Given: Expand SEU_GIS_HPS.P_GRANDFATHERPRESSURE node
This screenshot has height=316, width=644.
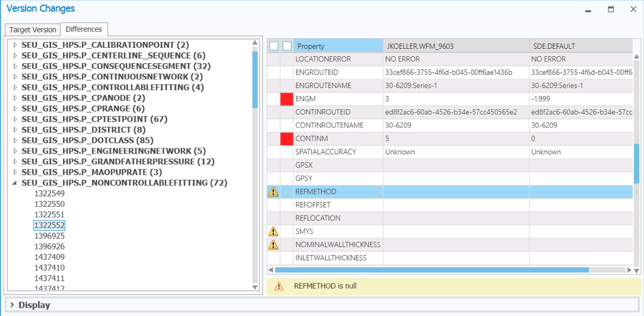Looking at the screenshot, I should pos(15,162).
